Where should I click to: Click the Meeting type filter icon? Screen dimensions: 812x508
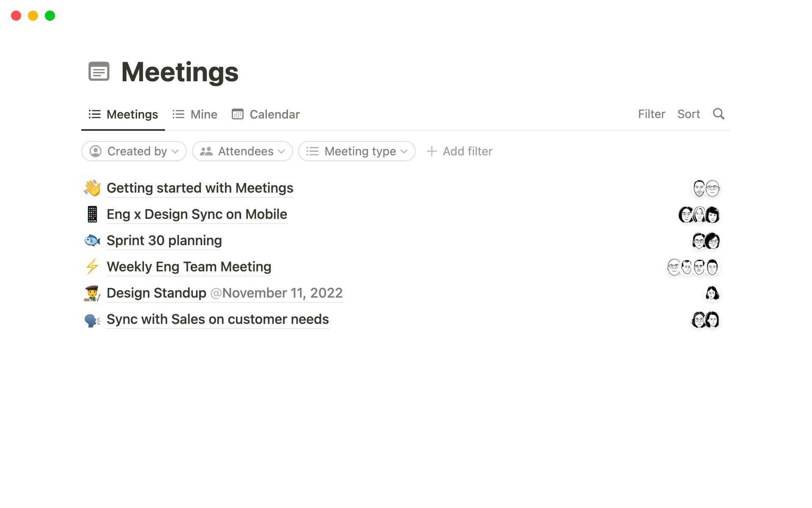314,151
